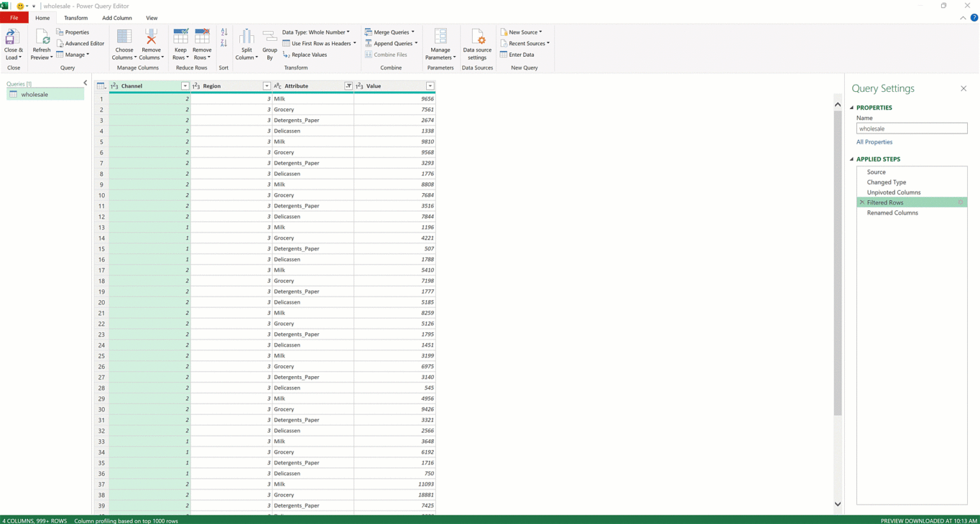Click the All Properties link

tap(874, 142)
